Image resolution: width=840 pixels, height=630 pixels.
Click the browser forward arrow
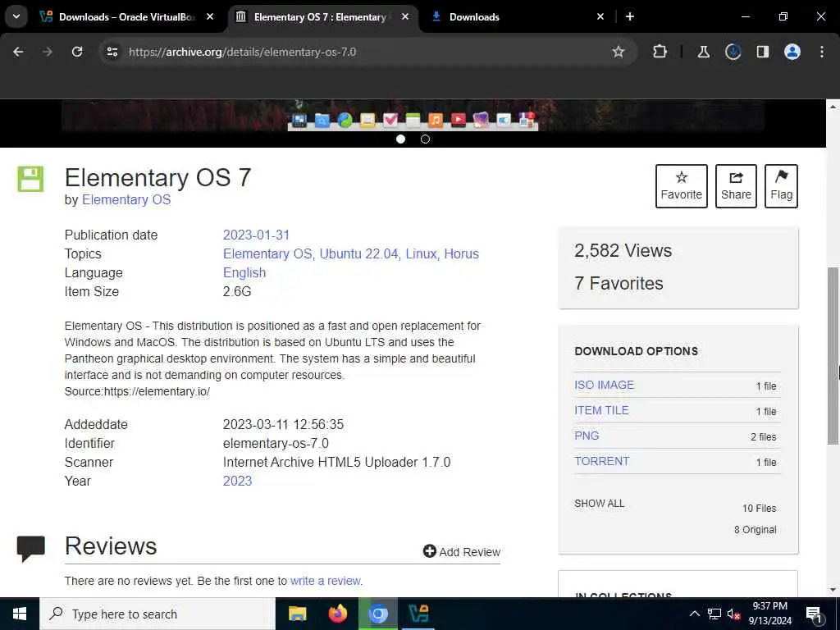tap(48, 52)
